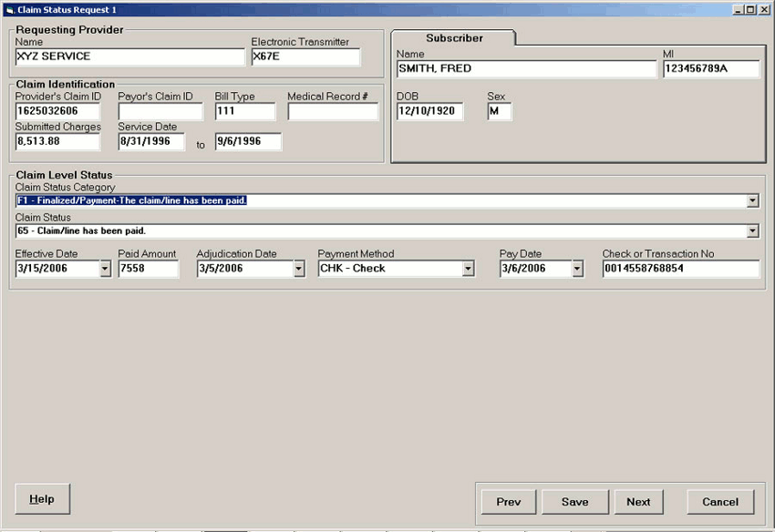
Task: Advance to the next record with Next
Action: coord(638,501)
